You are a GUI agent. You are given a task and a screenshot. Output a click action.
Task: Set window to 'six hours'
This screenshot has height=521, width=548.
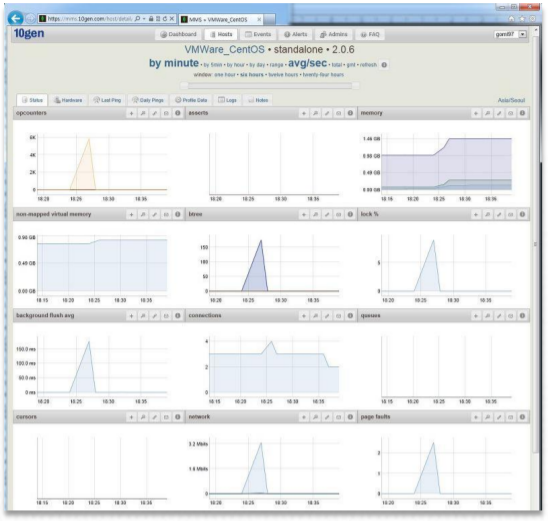tap(252, 75)
